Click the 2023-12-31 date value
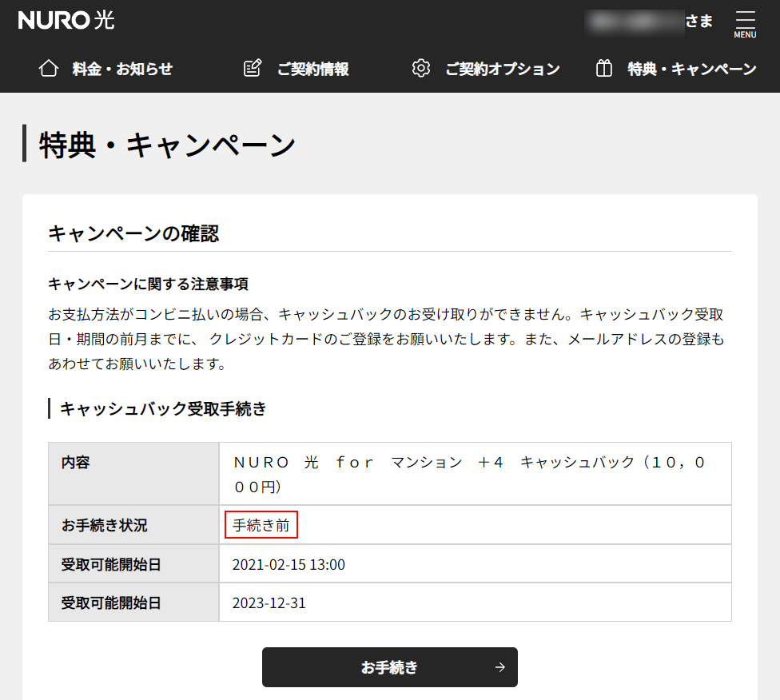Viewport: 780px width, 700px height. click(269, 603)
